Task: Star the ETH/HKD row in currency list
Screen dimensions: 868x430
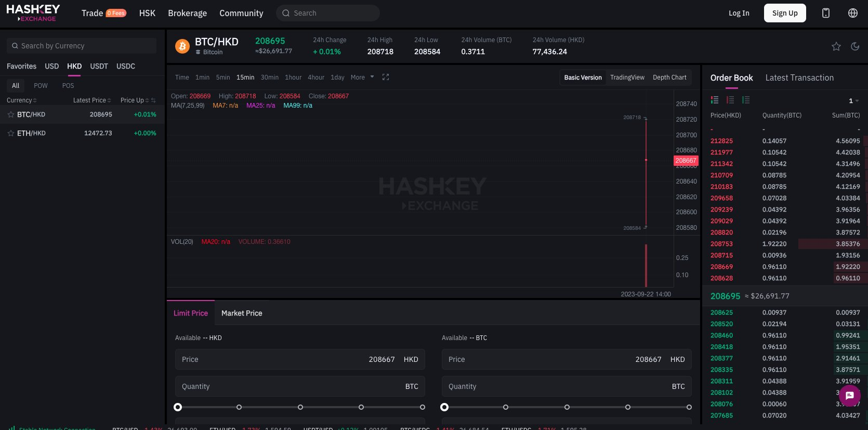Action: tap(11, 133)
